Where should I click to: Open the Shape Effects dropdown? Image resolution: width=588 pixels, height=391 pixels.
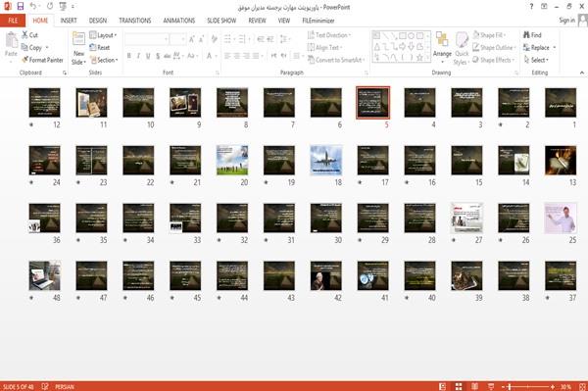click(493, 60)
